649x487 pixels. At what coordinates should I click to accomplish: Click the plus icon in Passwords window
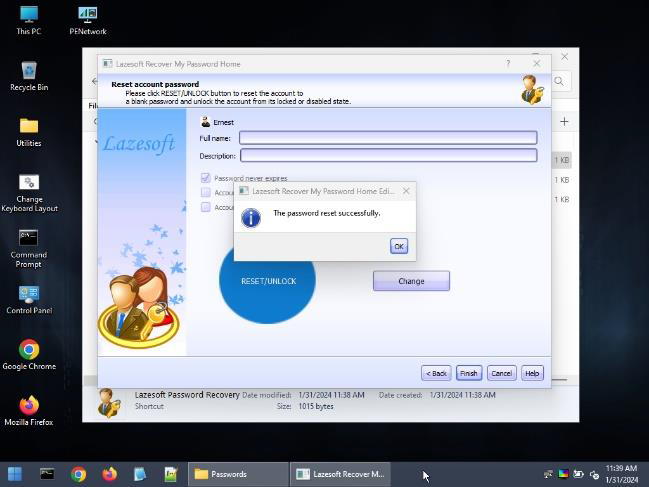(x=564, y=122)
